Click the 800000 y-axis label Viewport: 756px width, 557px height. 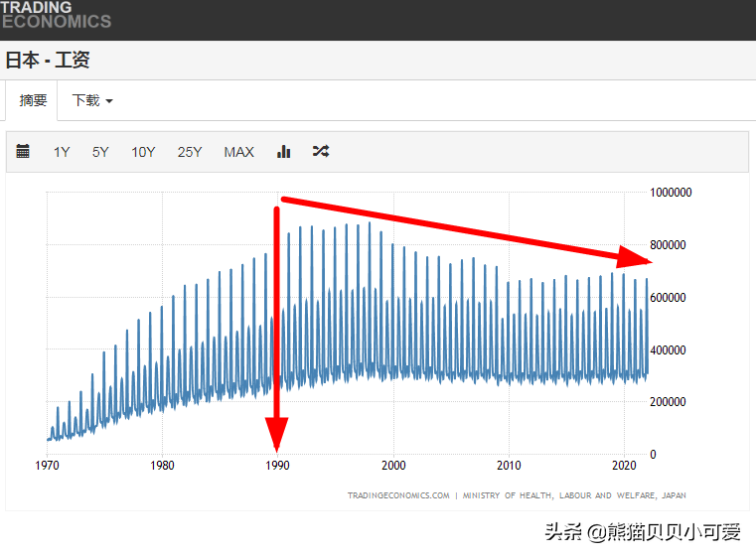click(x=668, y=245)
